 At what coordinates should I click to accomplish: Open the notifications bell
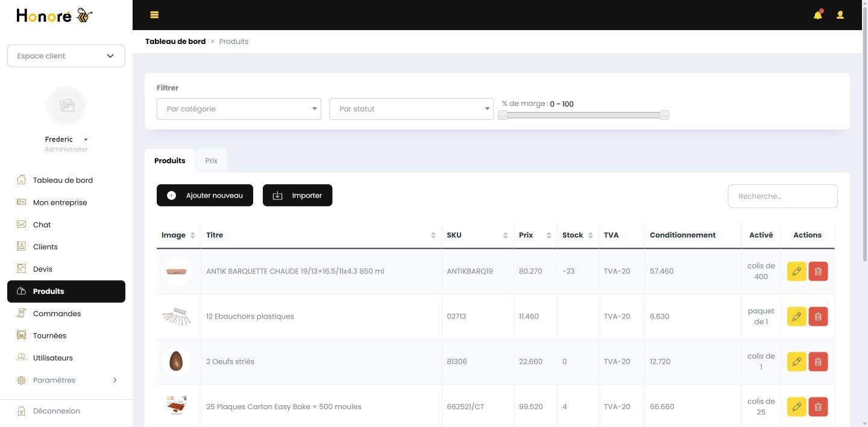coord(818,14)
